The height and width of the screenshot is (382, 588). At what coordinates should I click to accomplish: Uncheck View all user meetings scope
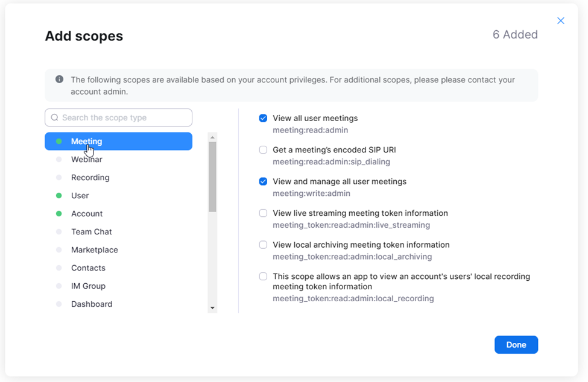264,118
